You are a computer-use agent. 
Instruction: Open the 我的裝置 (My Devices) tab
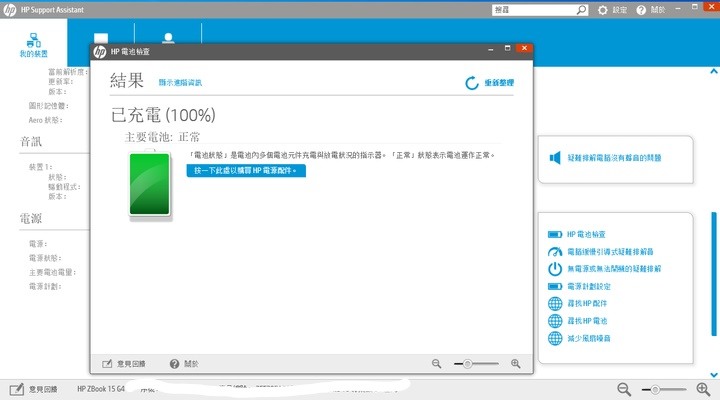tap(34, 45)
